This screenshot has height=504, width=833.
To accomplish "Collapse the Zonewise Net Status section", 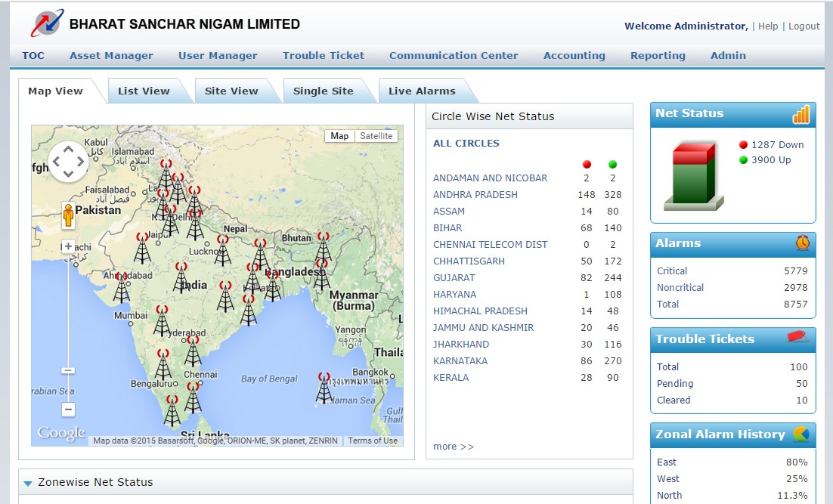I will (x=28, y=482).
